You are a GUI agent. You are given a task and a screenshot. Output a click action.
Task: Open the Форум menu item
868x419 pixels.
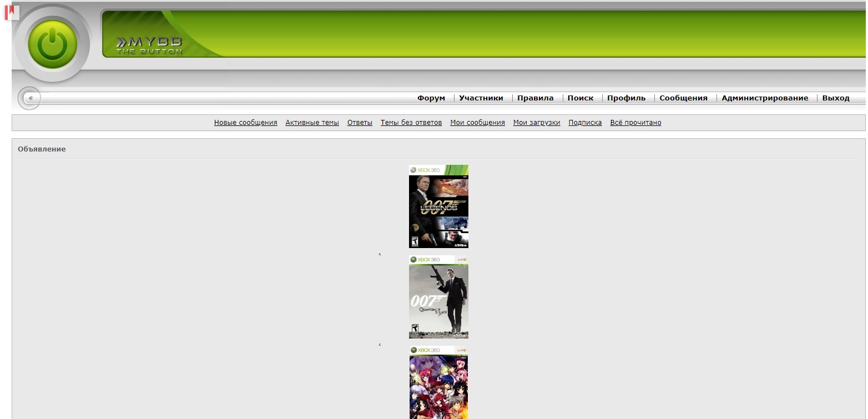[x=431, y=98]
